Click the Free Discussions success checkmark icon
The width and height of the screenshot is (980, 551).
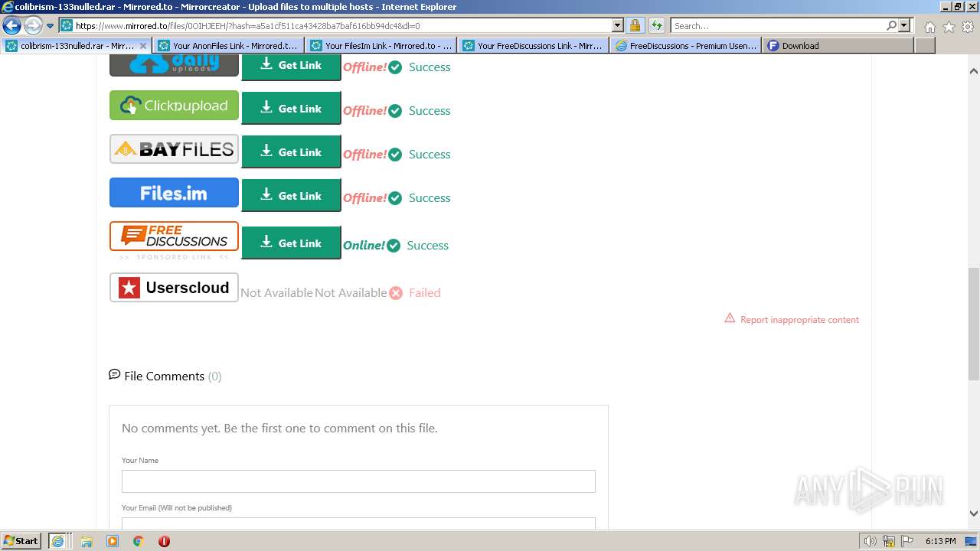(x=394, y=246)
